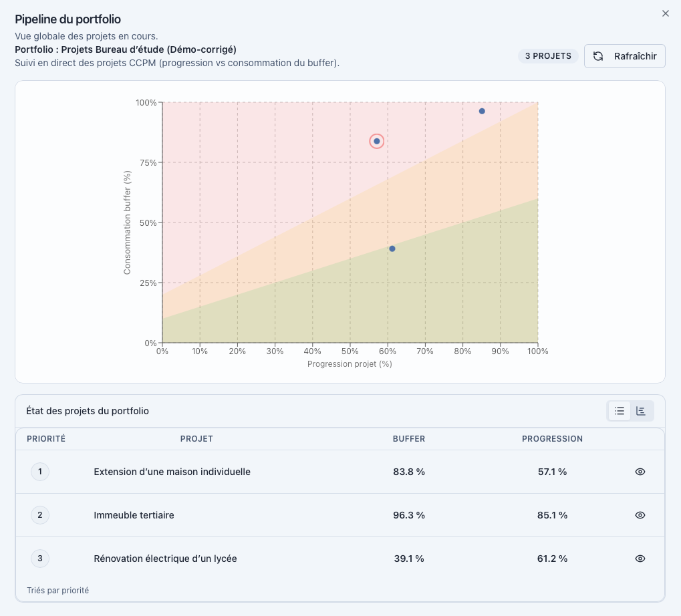Click the 83.8 % buffer value
Image resolution: width=681 pixels, height=616 pixels.
(x=409, y=472)
